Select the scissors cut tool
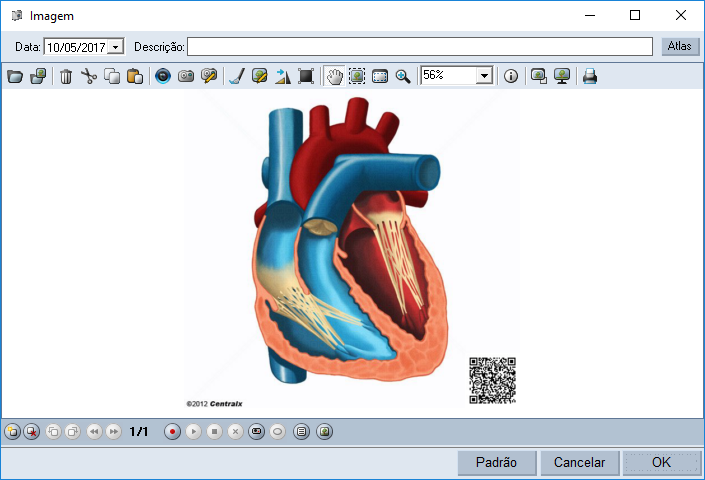This screenshot has height=480, width=705. [x=89, y=76]
